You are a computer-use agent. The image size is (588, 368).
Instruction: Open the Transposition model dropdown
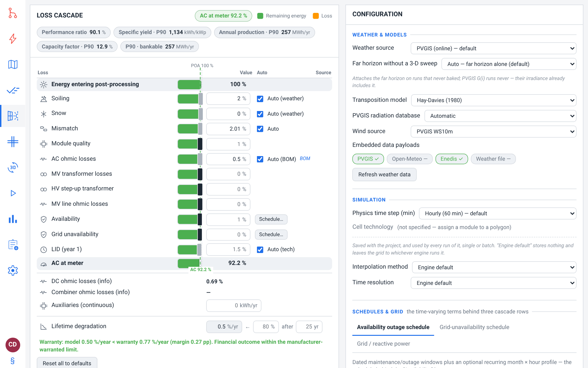point(493,100)
